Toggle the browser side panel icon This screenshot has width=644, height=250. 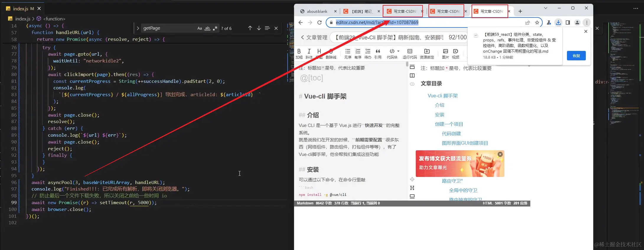coord(568,22)
